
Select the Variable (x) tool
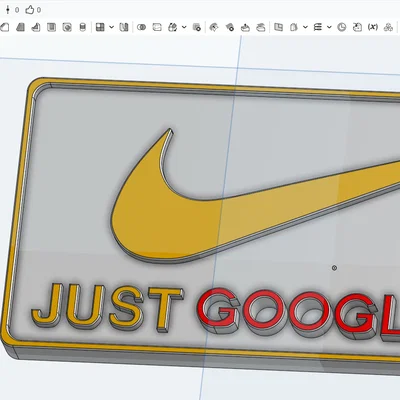point(373,27)
